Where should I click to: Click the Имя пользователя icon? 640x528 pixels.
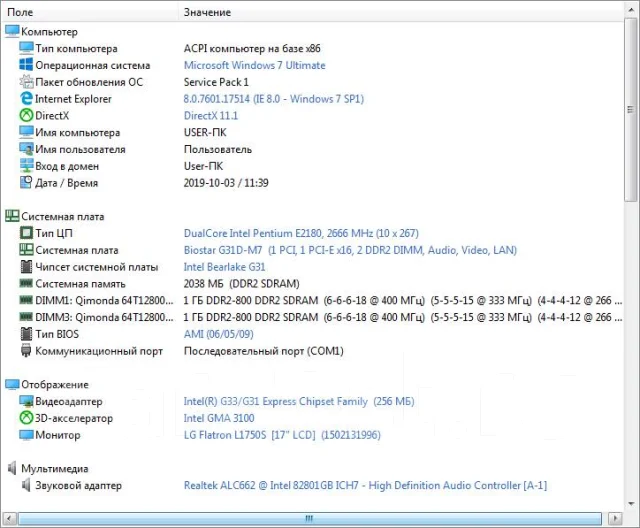click(x=26, y=149)
